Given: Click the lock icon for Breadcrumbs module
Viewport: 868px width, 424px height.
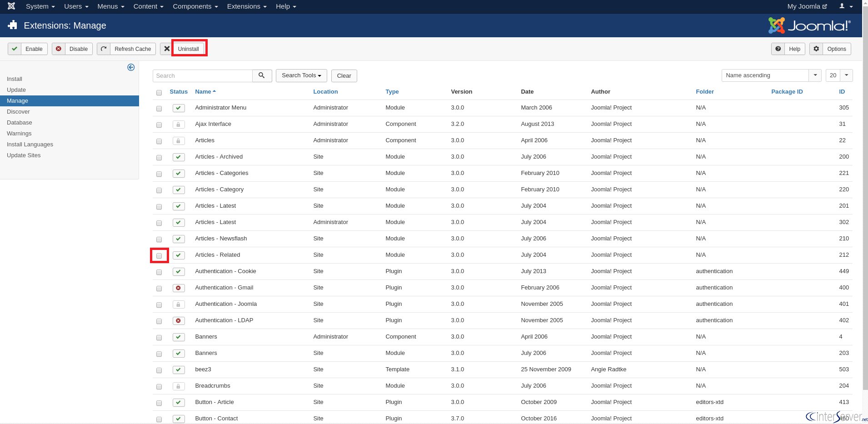Looking at the screenshot, I should coord(179,386).
